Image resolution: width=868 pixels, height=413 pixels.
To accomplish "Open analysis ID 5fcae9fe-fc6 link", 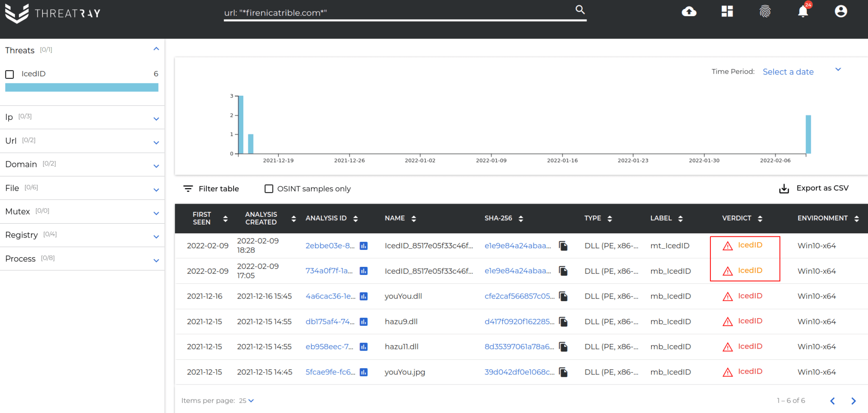I will pos(331,372).
